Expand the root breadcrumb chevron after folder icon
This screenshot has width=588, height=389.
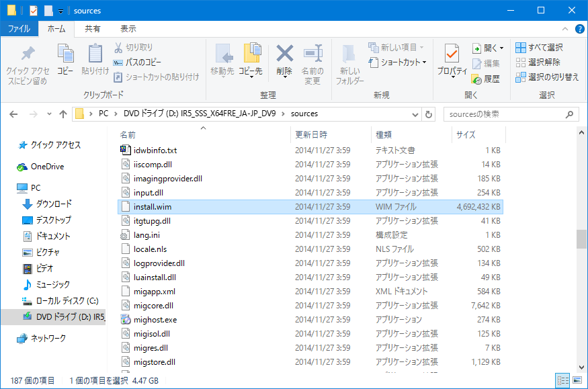coord(91,114)
